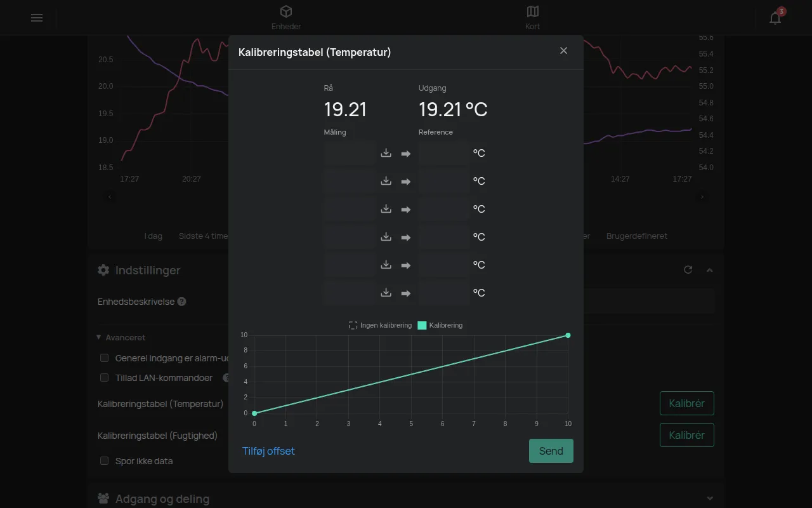Open the Kort map icon
Viewport: 812px width, 508px height.
[533, 11]
